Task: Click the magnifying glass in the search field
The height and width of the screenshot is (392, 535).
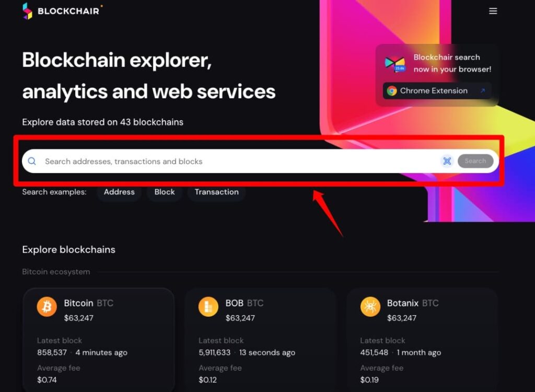Action: [x=32, y=161]
